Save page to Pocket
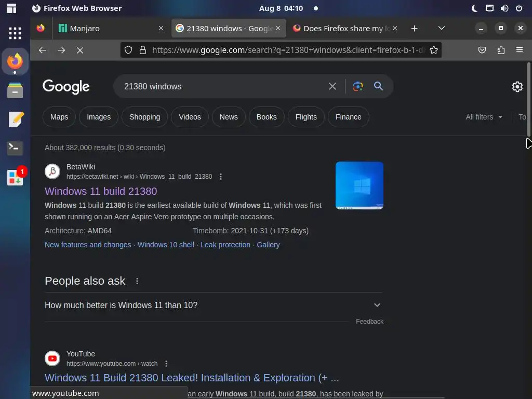Image resolution: width=532 pixels, height=399 pixels. pyautogui.click(x=482, y=50)
